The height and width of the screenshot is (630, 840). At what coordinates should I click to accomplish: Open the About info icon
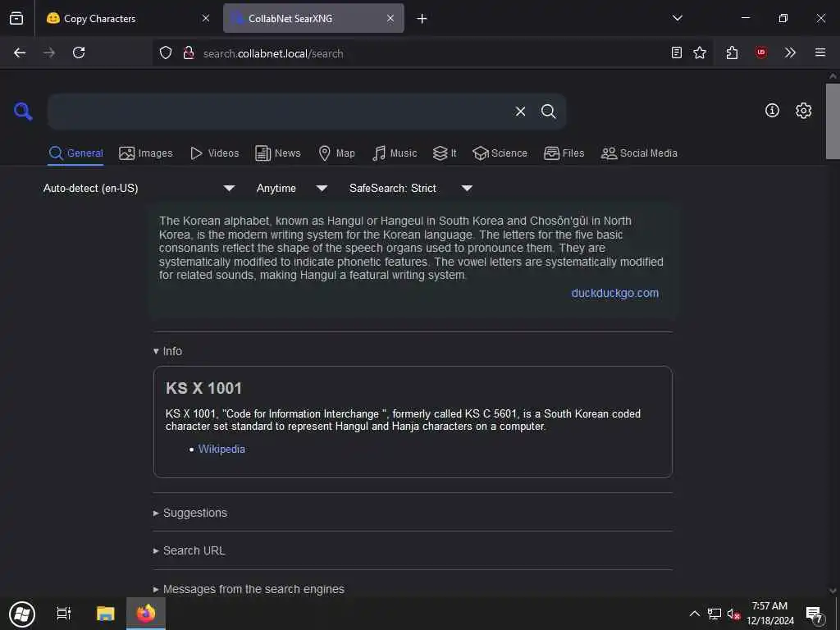click(x=772, y=111)
